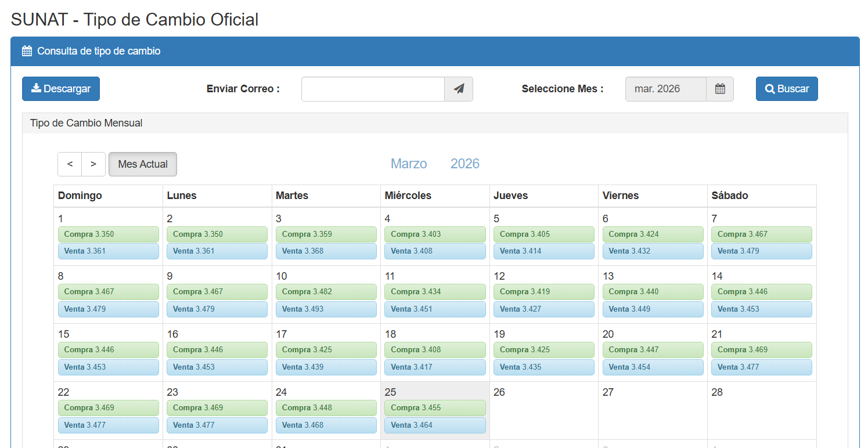Advance to next month with > arrow
The height and width of the screenshot is (448, 868).
[93, 164]
